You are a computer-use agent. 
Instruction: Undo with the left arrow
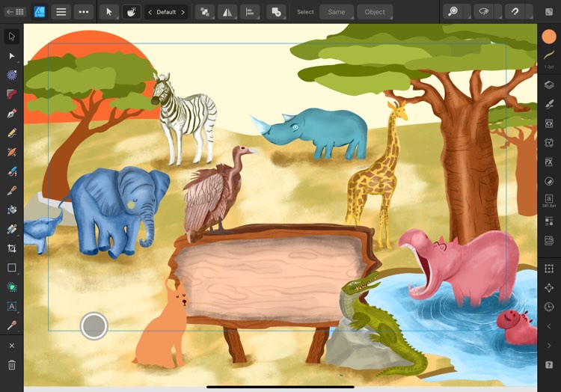tap(549, 326)
